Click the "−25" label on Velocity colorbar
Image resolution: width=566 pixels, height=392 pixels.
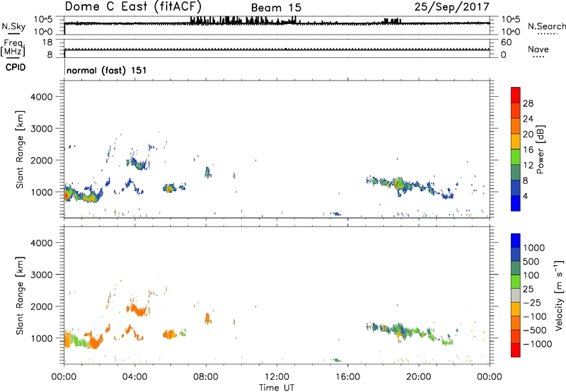tap(532, 303)
